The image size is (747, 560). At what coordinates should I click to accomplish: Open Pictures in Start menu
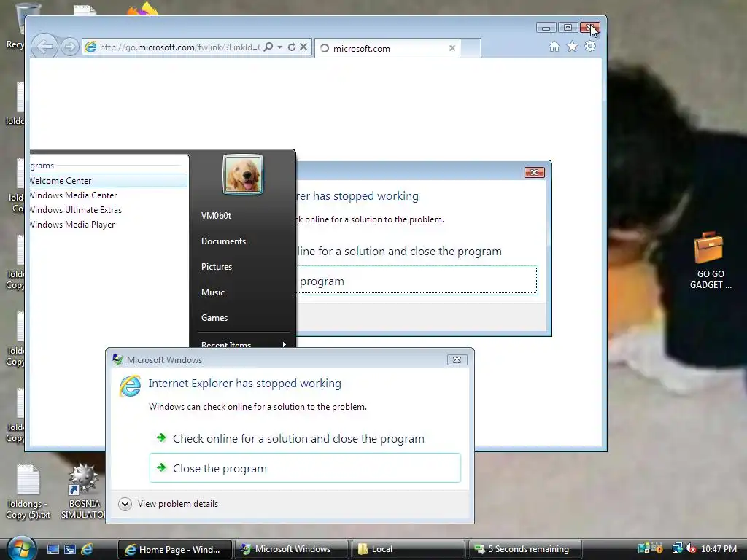click(216, 267)
